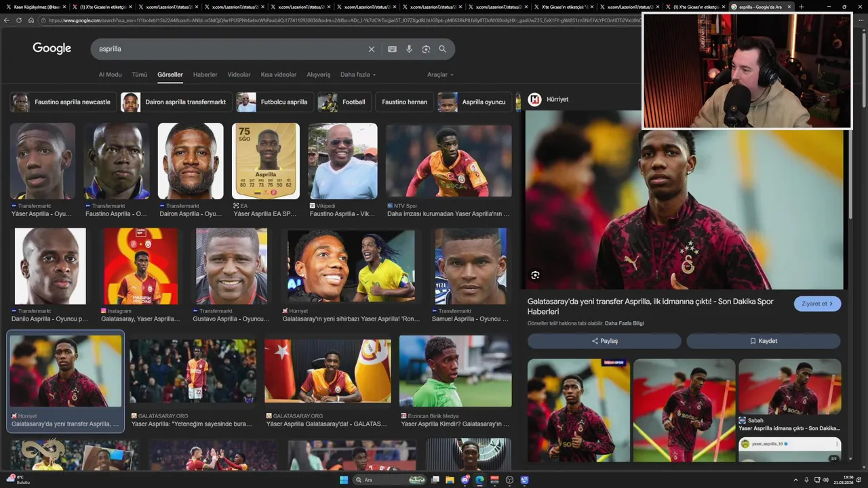Select the Görseller tab
This screenshot has width=868, height=488.
click(x=170, y=75)
